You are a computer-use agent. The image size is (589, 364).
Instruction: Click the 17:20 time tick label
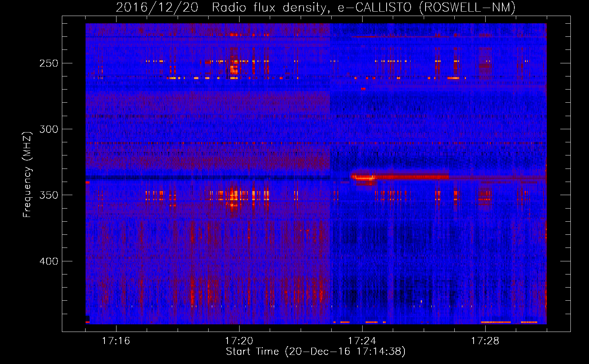(x=239, y=341)
